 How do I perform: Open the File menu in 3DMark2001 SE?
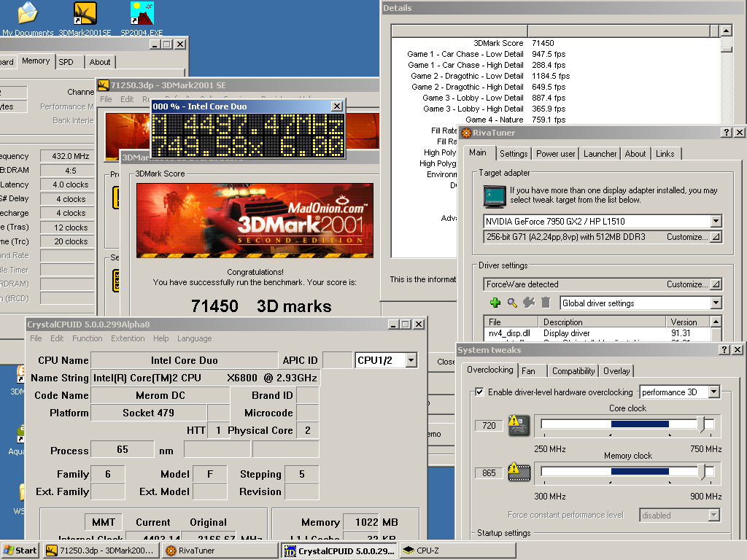click(106, 99)
